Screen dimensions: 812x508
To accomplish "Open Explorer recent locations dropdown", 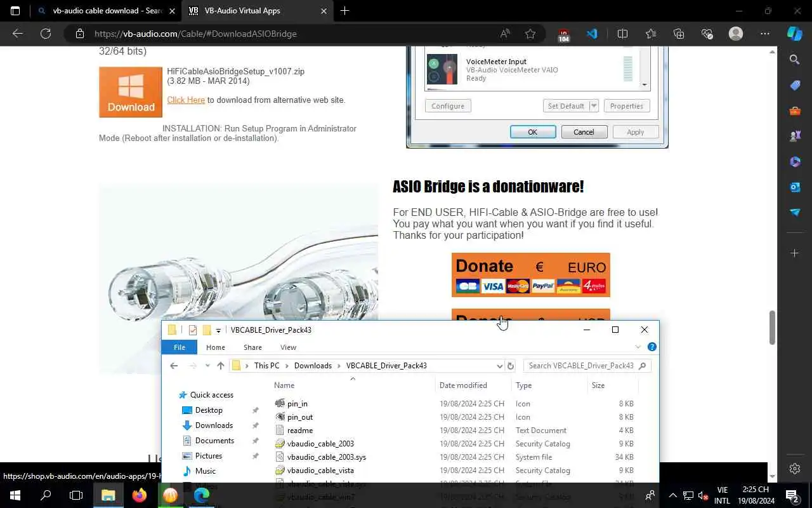I will (x=207, y=366).
